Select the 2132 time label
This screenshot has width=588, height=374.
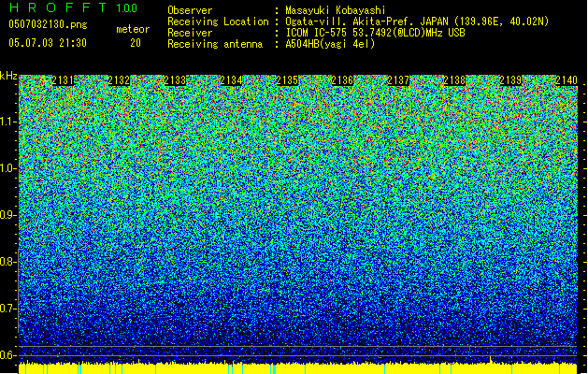tap(119, 80)
